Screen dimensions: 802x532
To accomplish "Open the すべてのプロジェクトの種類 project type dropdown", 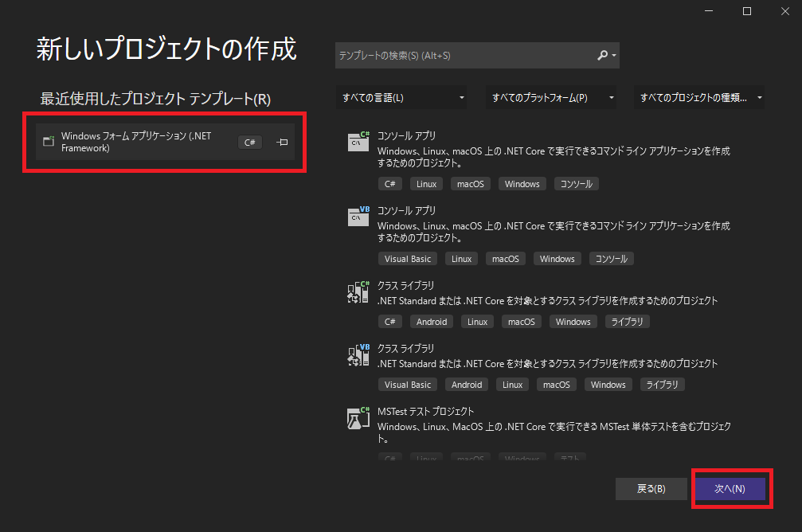I will (x=698, y=97).
